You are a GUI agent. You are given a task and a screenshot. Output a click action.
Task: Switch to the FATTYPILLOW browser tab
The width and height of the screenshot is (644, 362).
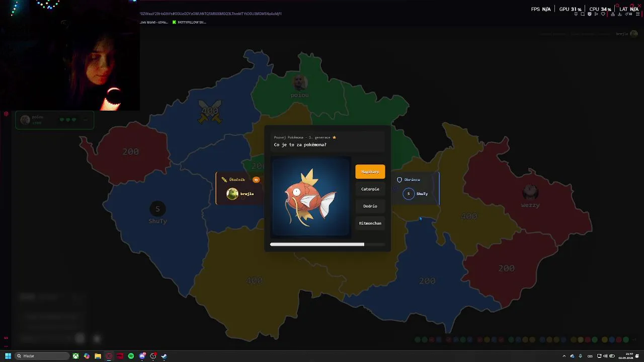tap(189, 22)
